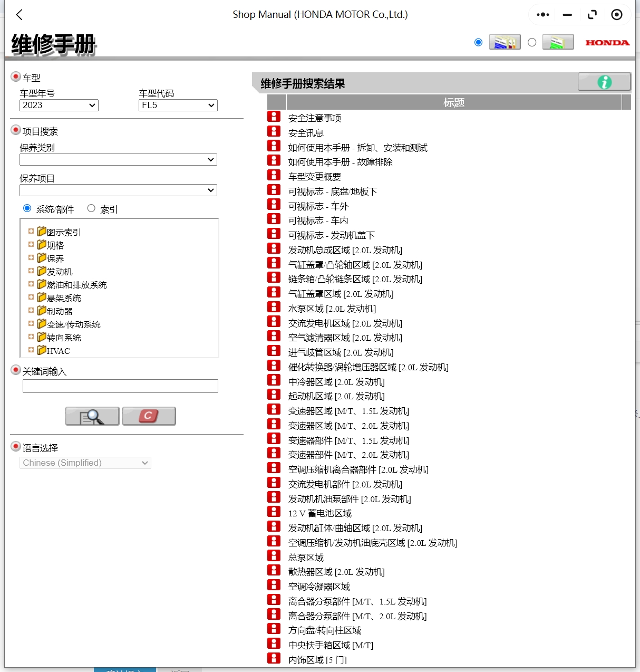Select the second display style radio at top right

531,42
